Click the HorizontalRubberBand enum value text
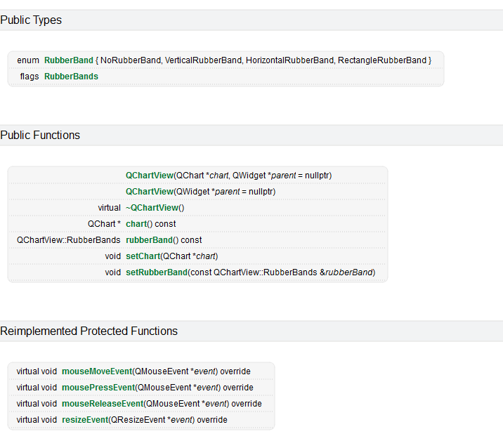This screenshot has width=503, height=448. [289, 60]
